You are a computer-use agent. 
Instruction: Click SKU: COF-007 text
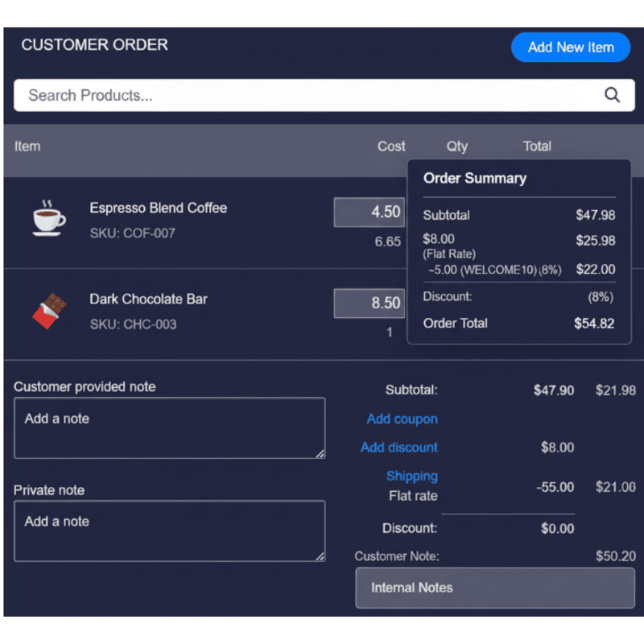click(133, 233)
